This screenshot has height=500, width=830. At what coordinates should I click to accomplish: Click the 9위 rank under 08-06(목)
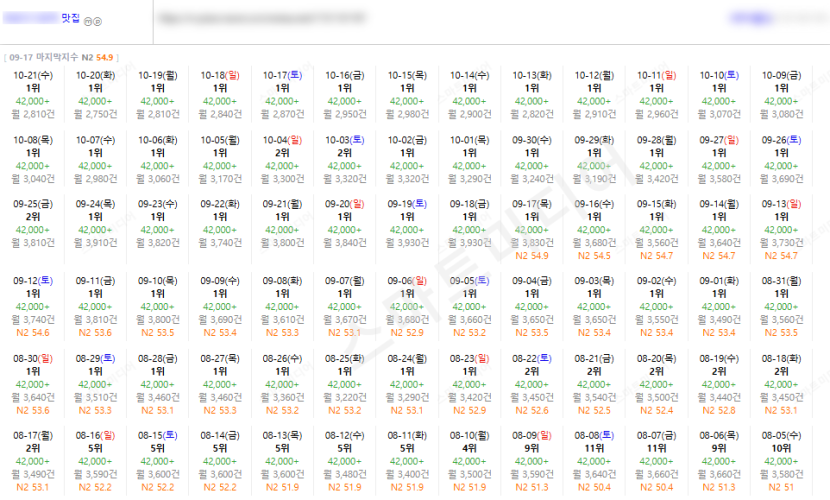point(719,449)
